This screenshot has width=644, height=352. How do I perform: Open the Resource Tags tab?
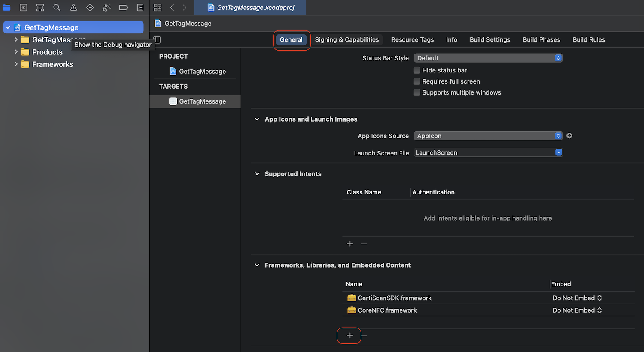click(x=412, y=40)
